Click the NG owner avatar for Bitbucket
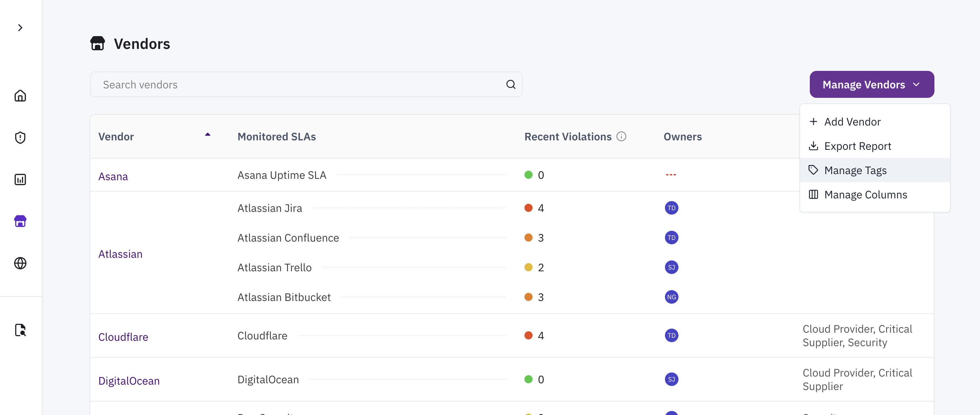Viewport: 980px width, 415px height. 671,297
